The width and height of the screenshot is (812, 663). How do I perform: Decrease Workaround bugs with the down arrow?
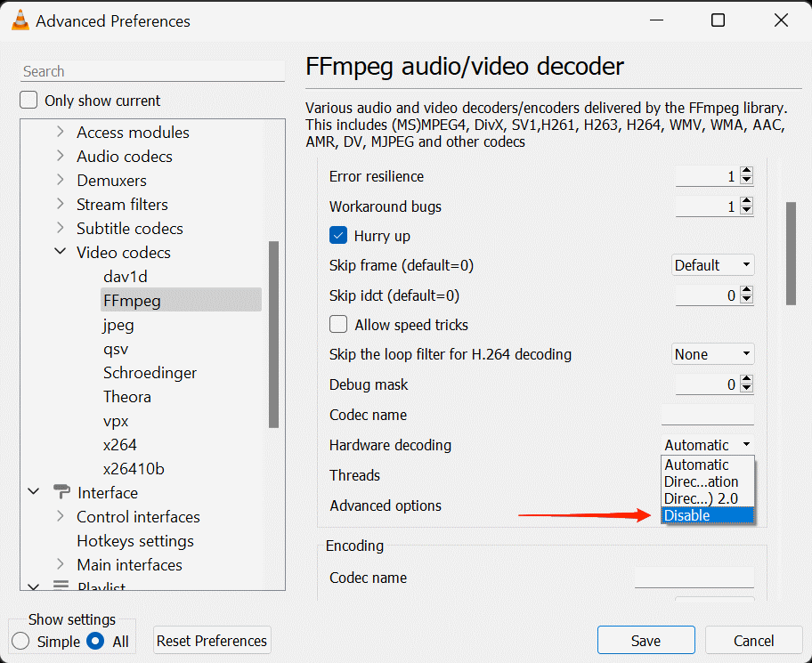[x=746, y=211]
